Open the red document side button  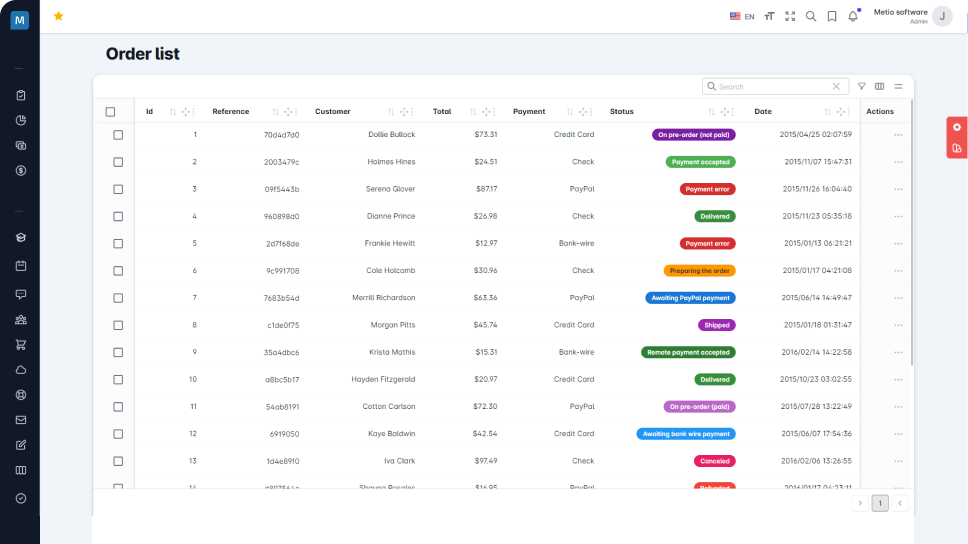[957, 148]
